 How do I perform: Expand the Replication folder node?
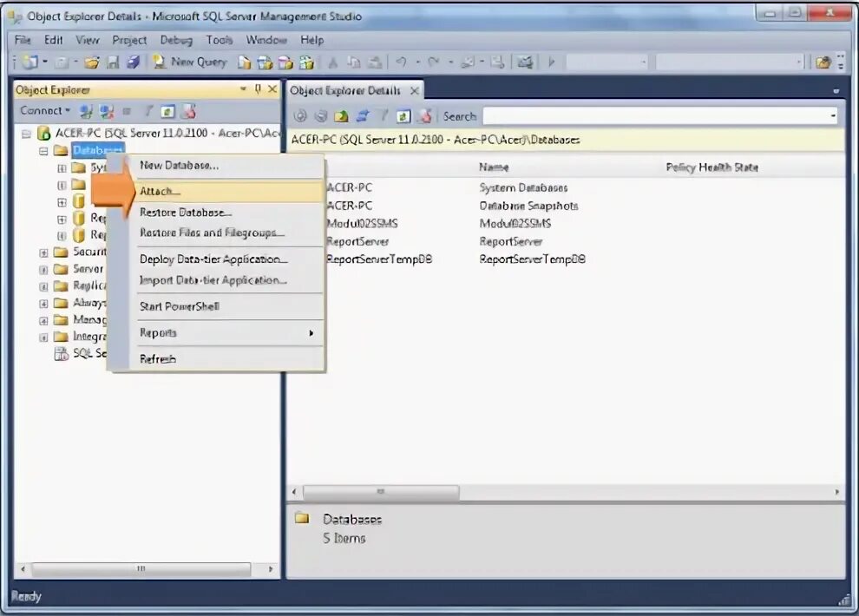pyautogui.click(x=43, y=287)
